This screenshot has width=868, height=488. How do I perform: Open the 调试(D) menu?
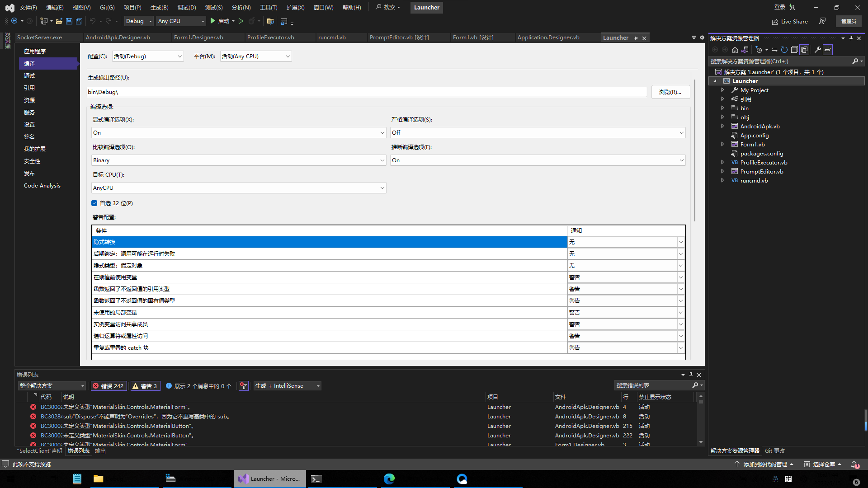click(x=186, y=7)
